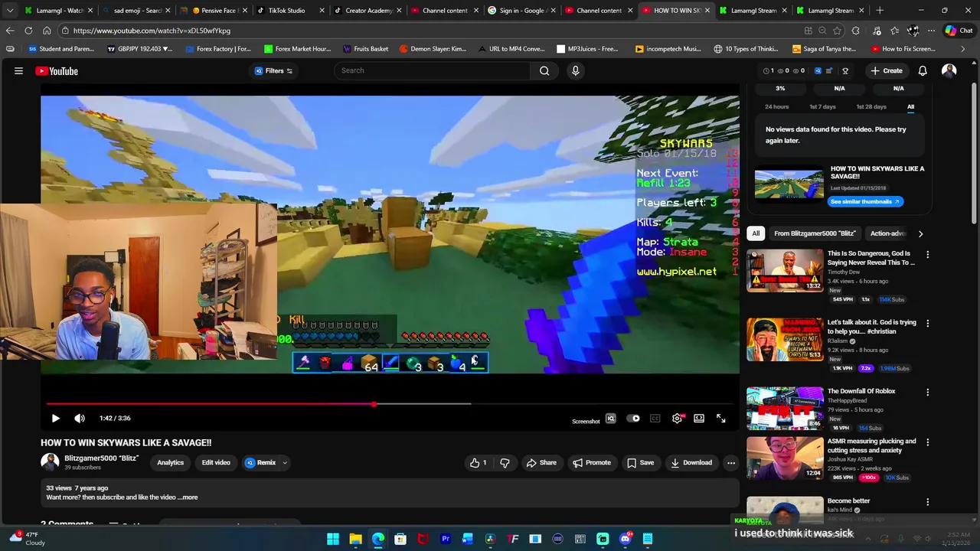
Task: Download the video
Action: [691, 462]
